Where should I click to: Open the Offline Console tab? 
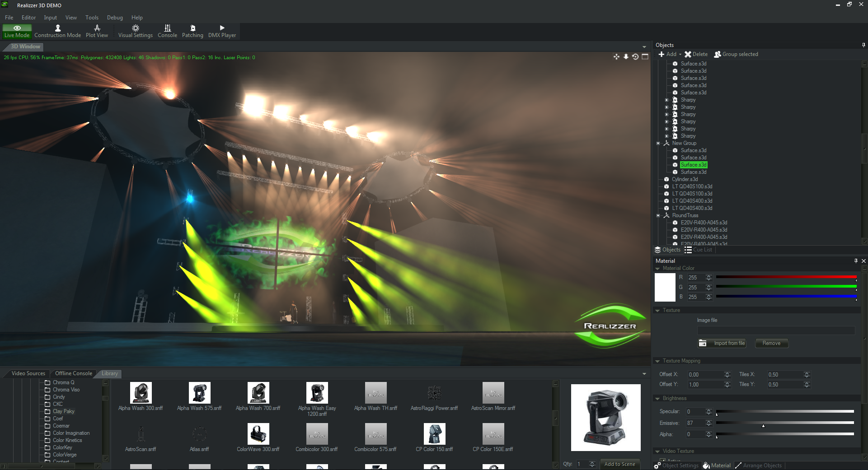coord(73,373)
